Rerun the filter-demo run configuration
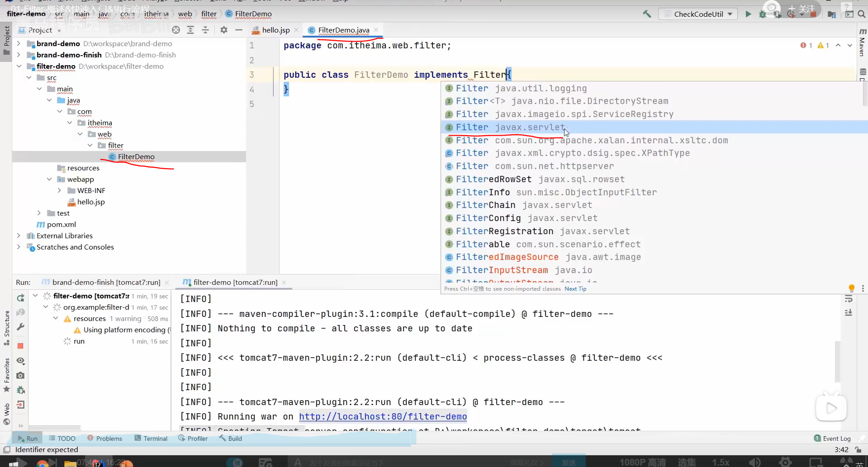 [x=20, y=298]
